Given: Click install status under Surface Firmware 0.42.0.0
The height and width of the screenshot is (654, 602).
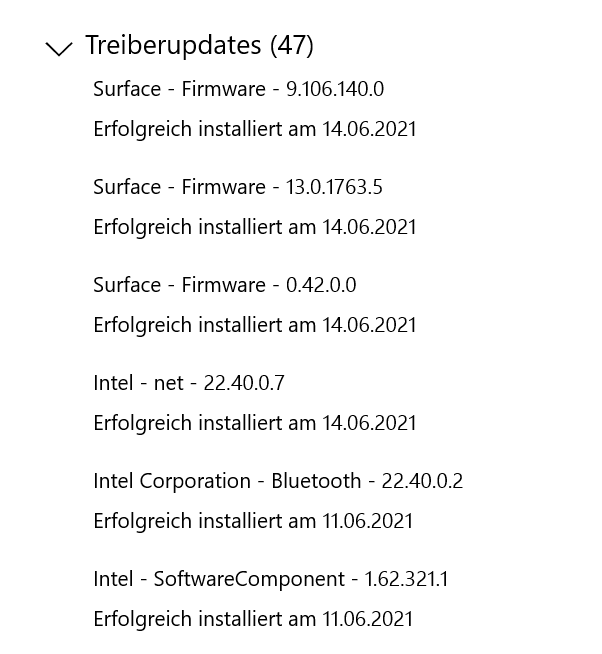Looking at the screenshot, I should coord(254,325).
